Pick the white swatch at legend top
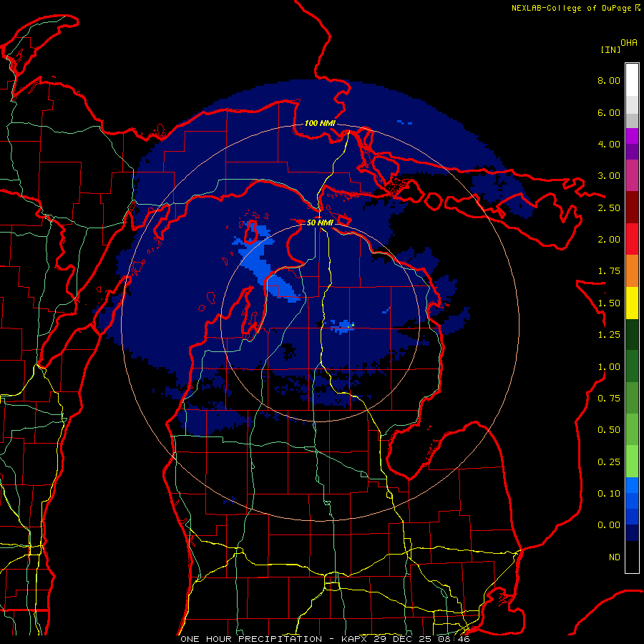This screenshot has width=644, height=644. tap(632, 80)
